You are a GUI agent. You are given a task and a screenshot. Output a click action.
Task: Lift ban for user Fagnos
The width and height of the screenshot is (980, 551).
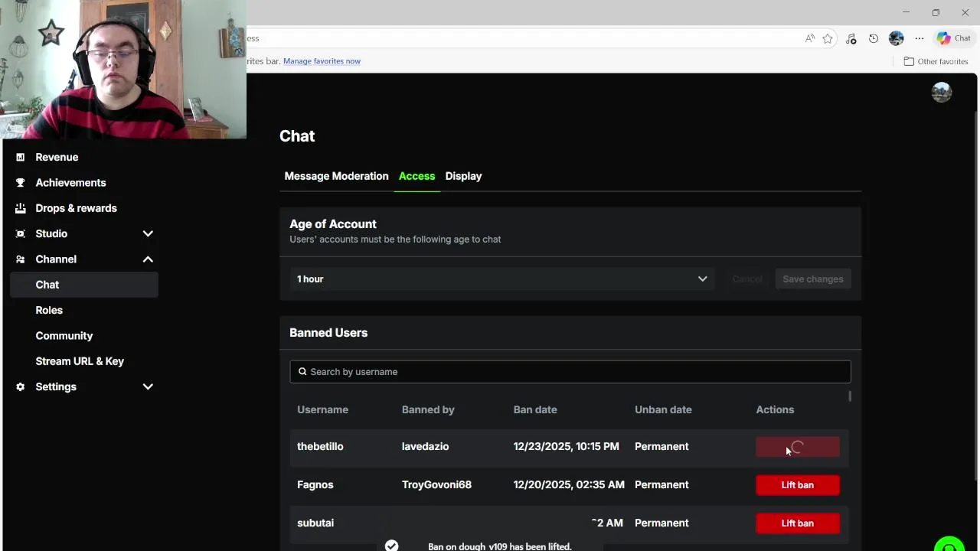click(x=797, y=485)
